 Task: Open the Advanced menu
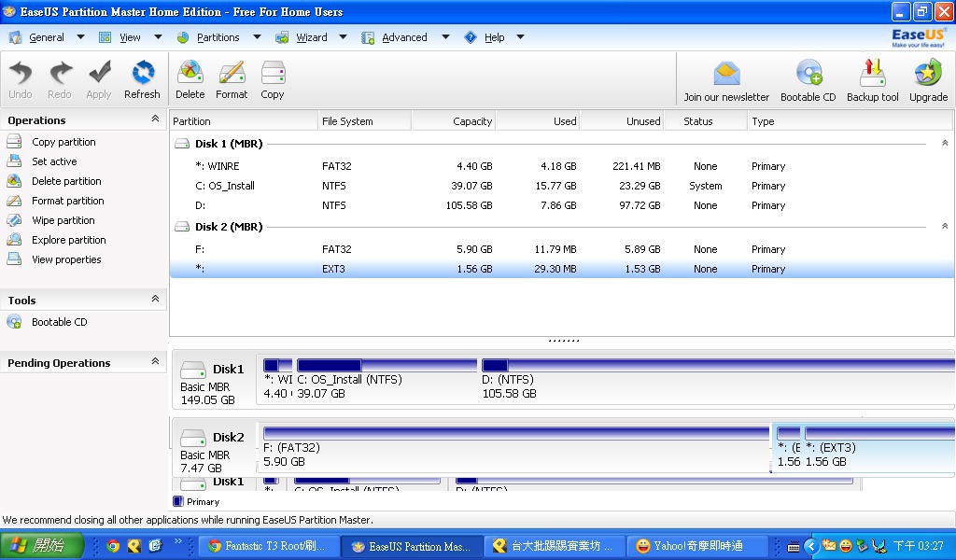(x=404, y=37)
